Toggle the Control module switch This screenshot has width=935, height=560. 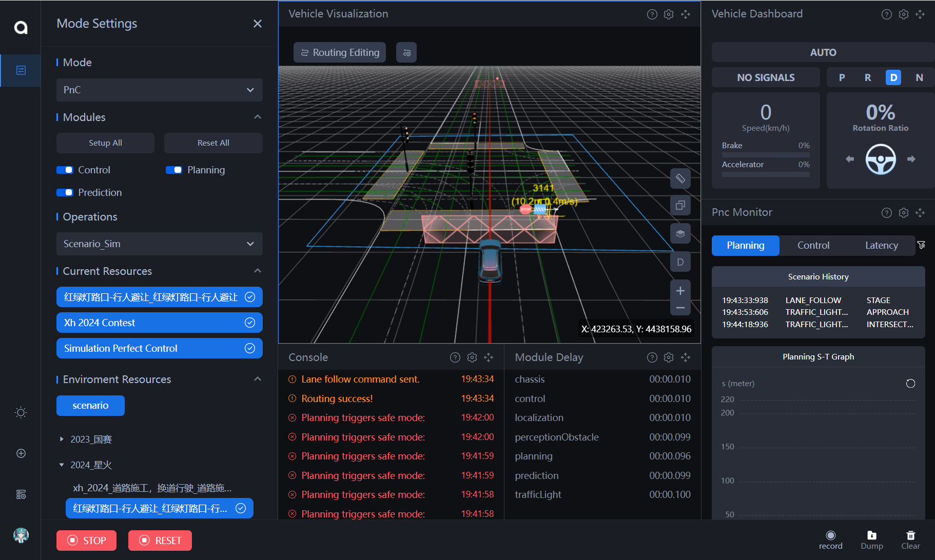(65, 170)
